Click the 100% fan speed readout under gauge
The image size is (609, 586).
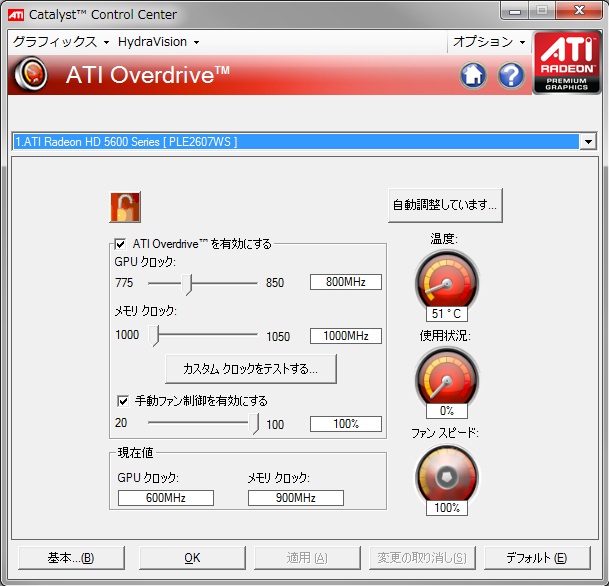point(447,508)
